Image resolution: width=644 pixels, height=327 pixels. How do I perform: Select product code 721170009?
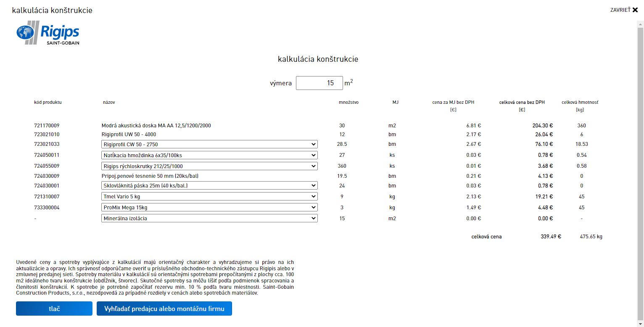pos(47,126)
